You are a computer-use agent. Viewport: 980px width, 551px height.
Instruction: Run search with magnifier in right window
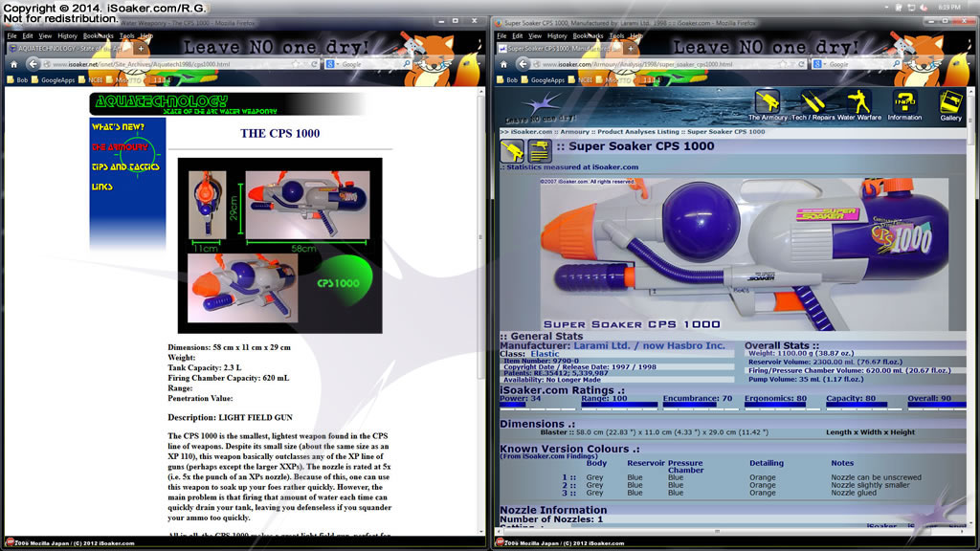(x=896, y=64)
